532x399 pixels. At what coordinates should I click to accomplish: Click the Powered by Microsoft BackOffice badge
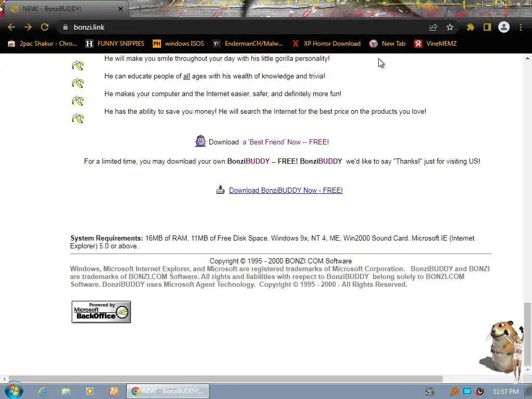tap(101, 312)
